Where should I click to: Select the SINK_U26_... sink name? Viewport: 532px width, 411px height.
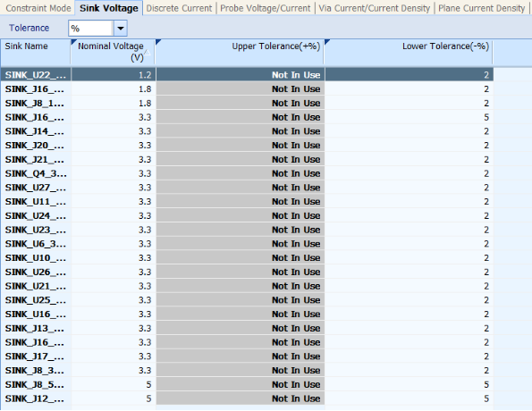(x=36, y=272)
